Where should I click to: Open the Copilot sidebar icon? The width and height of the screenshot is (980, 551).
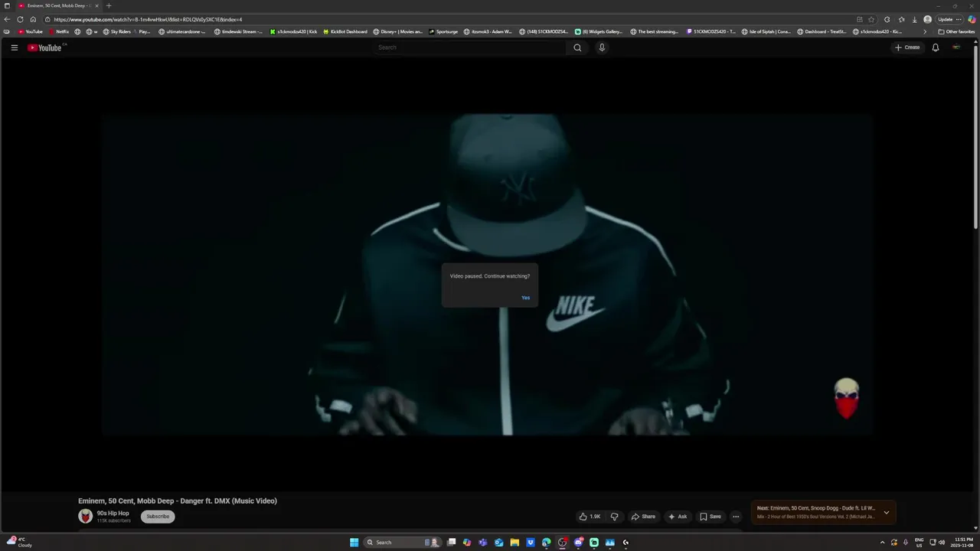(972, 19)
